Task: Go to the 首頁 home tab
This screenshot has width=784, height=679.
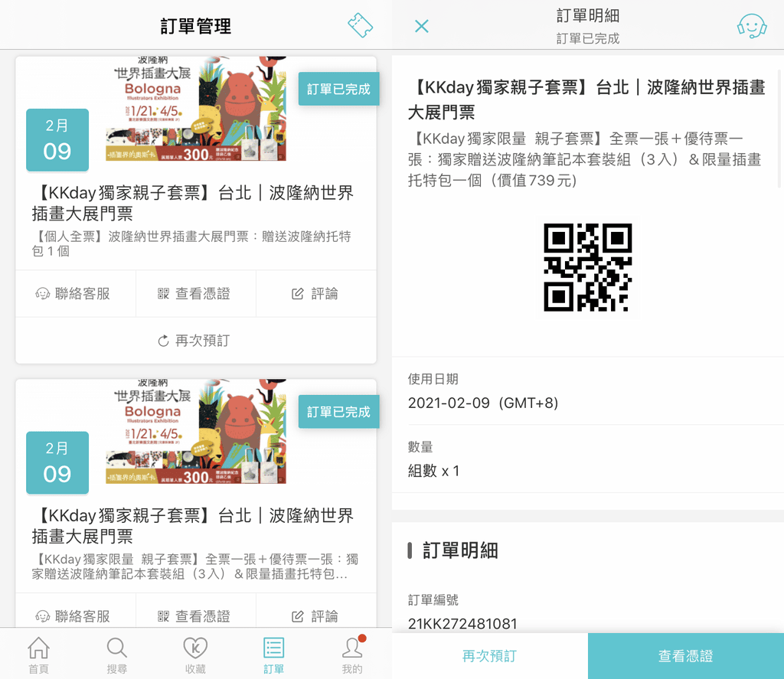Action: 39,655
